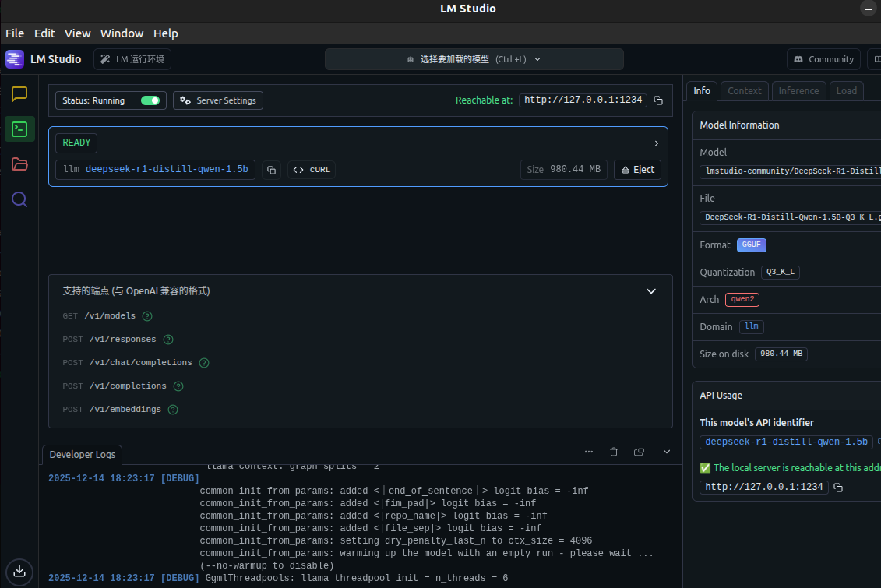The image size is (881, 588).
Task: Open Developer Logs more options ellipsis
Action: point(588,452)
